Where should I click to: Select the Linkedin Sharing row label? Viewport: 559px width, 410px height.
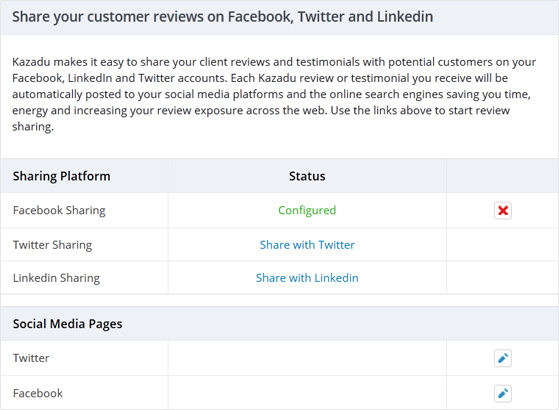(x=56, y=278)
